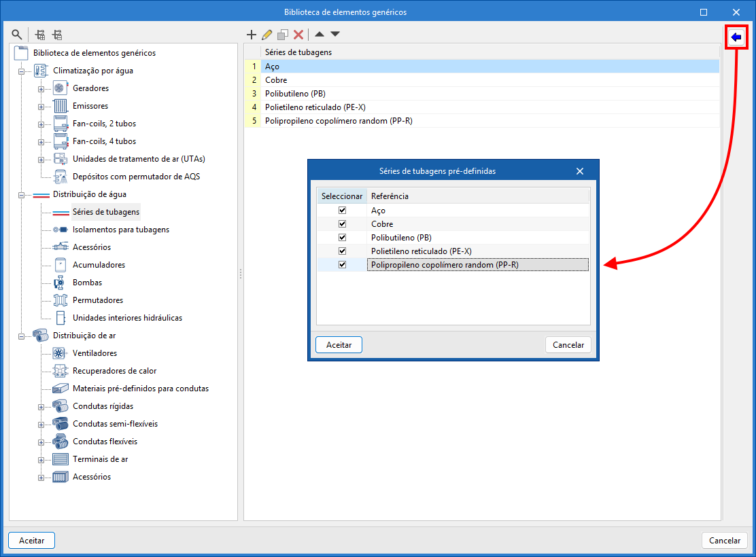This screenshot has width=756, height=557.
Task: Uncheck the Aço checkbox
Action: pos(343,210)
